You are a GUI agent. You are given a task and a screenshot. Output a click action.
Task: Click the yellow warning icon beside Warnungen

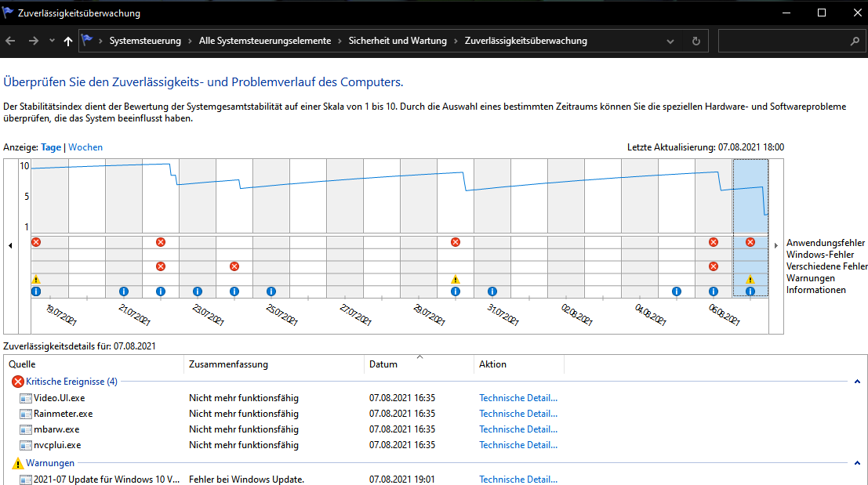tap(18, 463)
